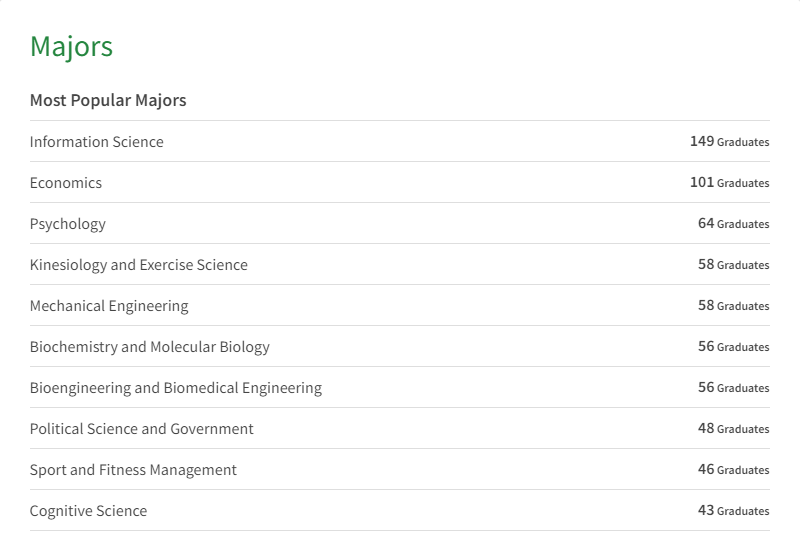
Task: Open the Cognitive Science major
Action: tap(88, 511)
